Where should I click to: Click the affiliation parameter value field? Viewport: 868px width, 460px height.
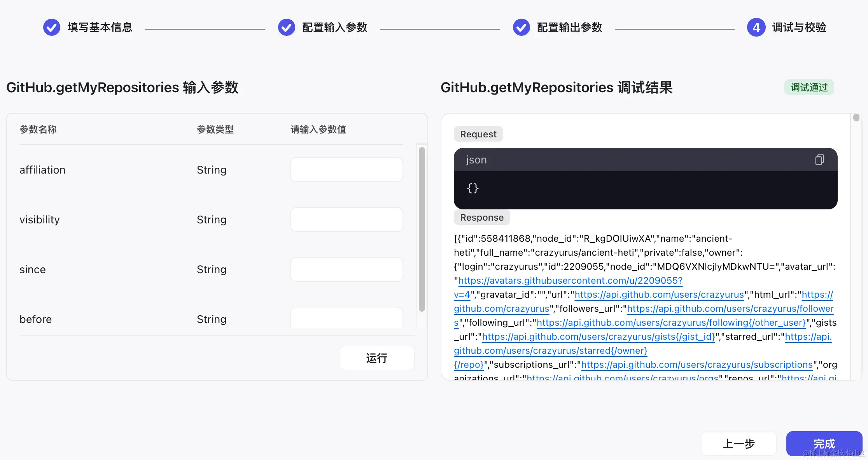pyautogui.click(x=346, y=169)
